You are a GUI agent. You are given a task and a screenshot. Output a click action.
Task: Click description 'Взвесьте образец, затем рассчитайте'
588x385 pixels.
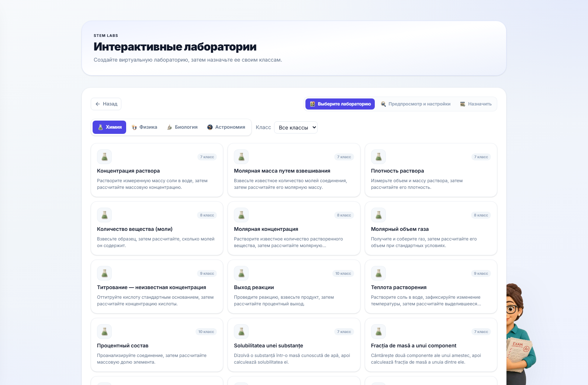156,242
